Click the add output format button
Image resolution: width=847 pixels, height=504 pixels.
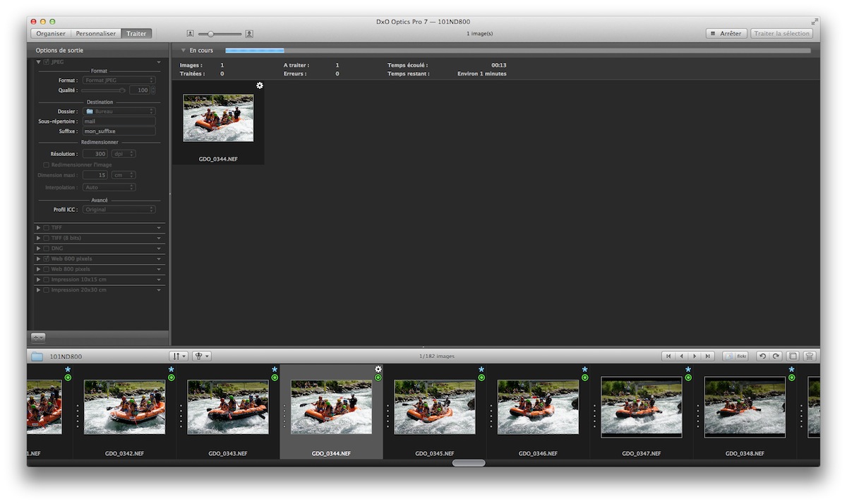pos(38,338)
